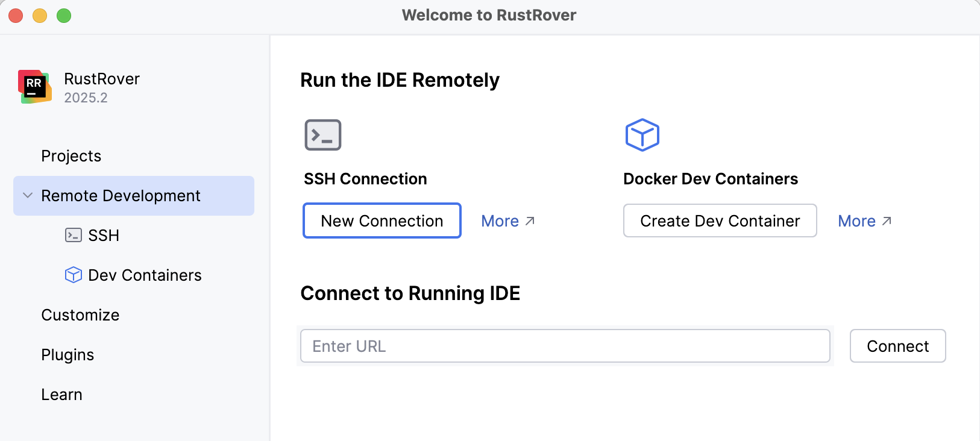
Task: Click the arrow icon next to Docker More
Action: coord(887,221)
